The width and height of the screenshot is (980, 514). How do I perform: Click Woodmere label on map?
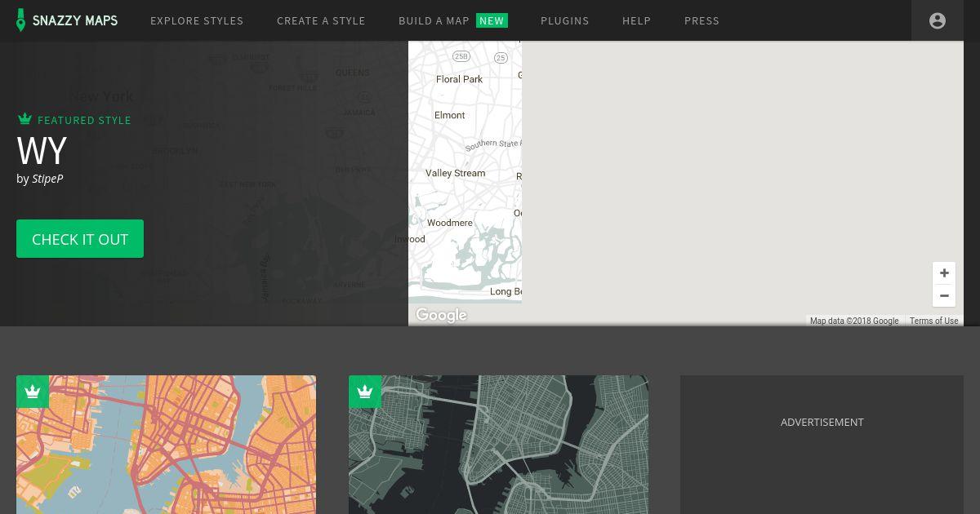(449, 223)
